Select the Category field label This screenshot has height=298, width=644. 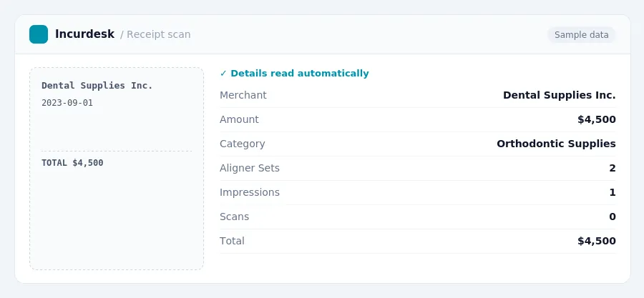pos(243,144)
